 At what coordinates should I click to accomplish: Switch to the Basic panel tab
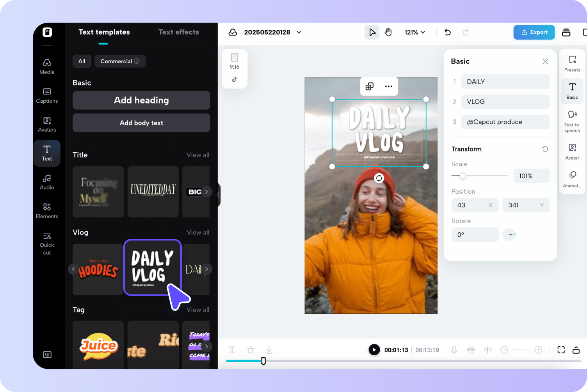tap(572, 91)
